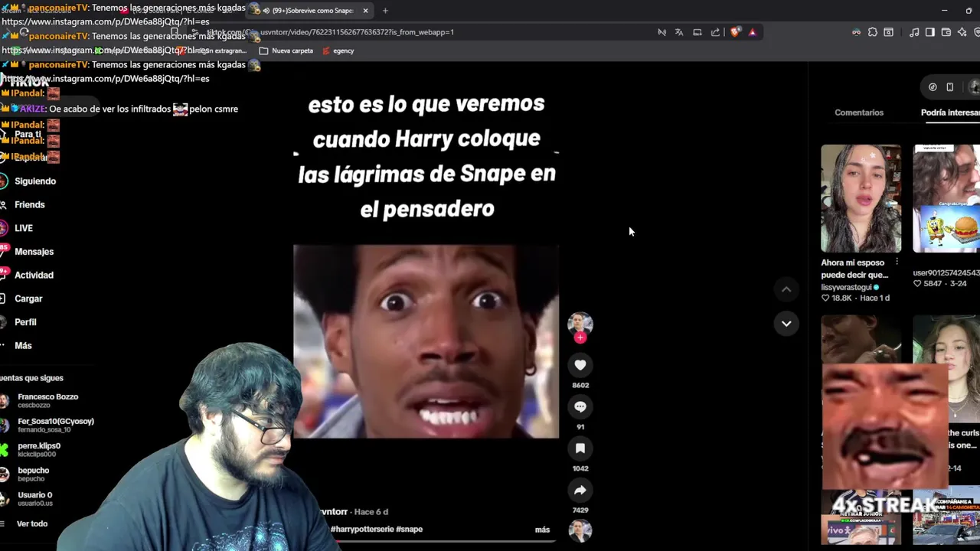Click Ver todo under followed accounts
Image resolution: width=980 pixels, height=551 pixels.
coord(32,524)
